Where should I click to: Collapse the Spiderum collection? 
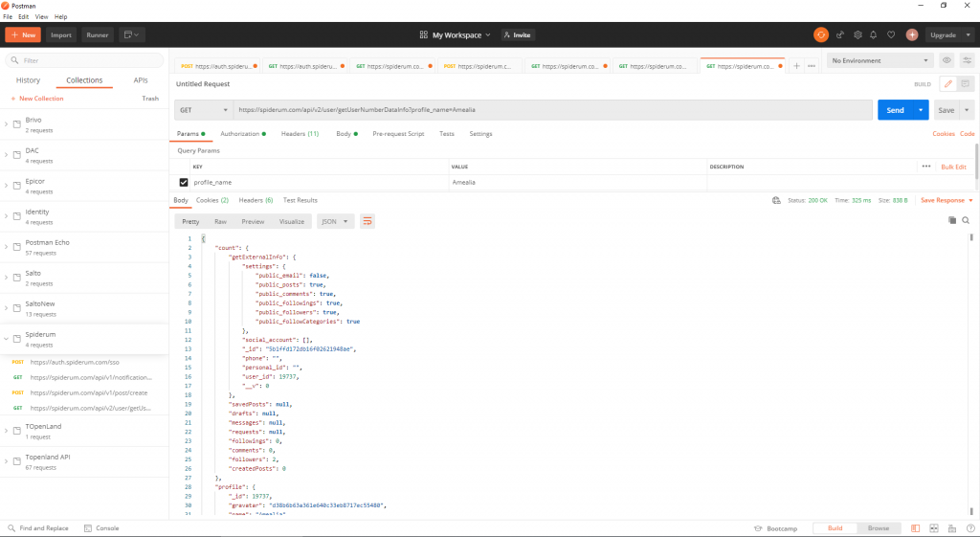click(x=7, y=339)
